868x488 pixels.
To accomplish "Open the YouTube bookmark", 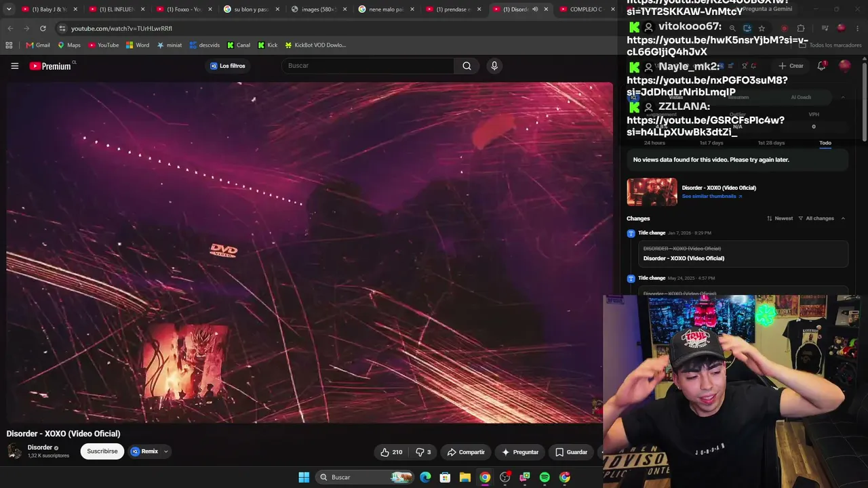I will [x=103, y=45].
